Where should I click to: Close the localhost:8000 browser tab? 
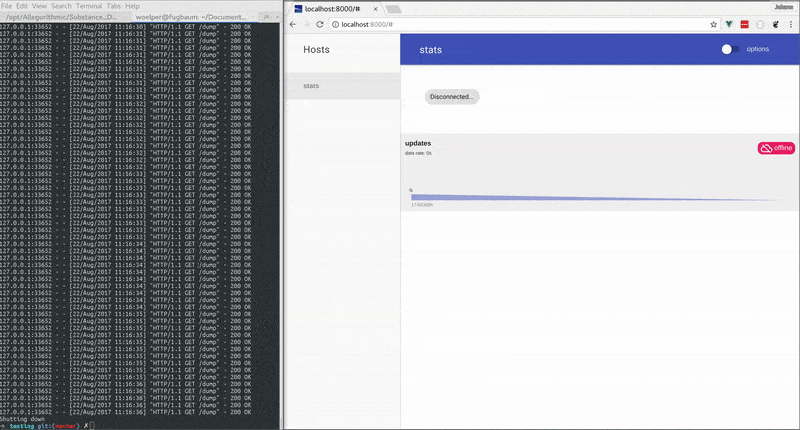(376, 9)
